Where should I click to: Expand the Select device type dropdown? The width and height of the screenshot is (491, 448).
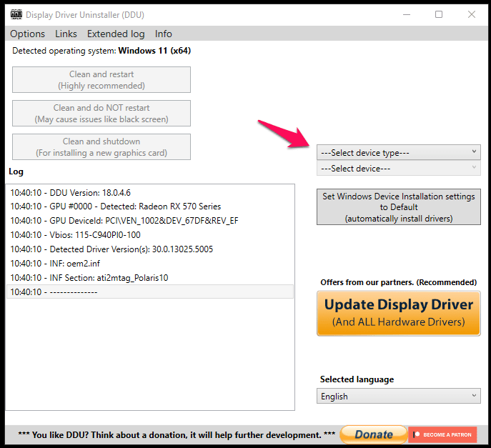coord(399,152)
